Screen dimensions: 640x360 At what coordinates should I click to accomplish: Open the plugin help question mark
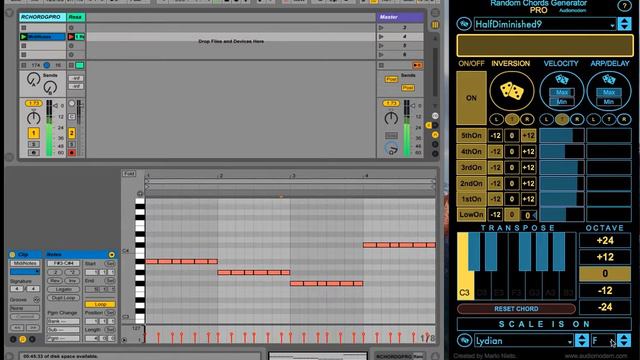pos(624,5)
